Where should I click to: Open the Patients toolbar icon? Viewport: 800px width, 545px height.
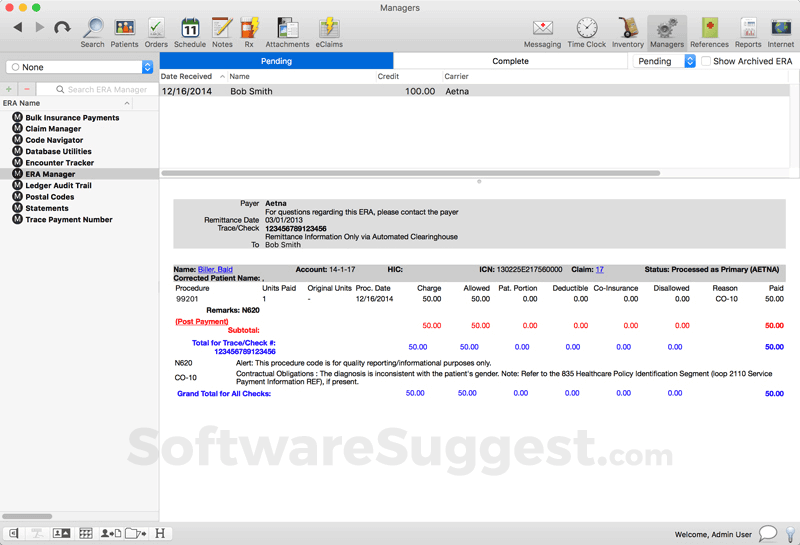coord(124,29)
